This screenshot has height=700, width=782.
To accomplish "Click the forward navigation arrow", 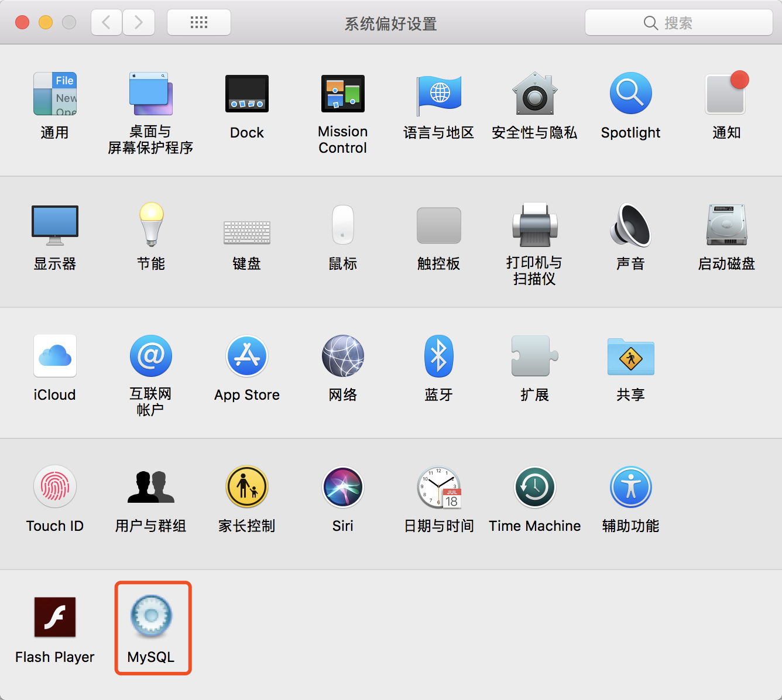I will [x=139, y=23].
